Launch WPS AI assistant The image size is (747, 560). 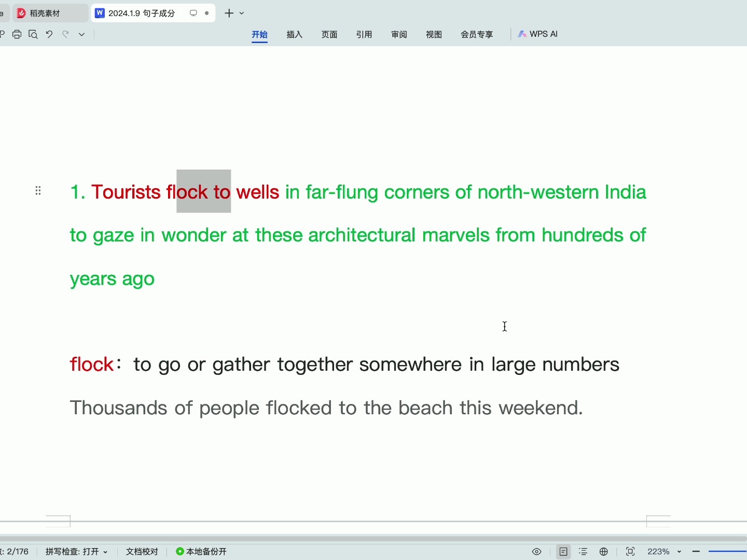(538, 34)
